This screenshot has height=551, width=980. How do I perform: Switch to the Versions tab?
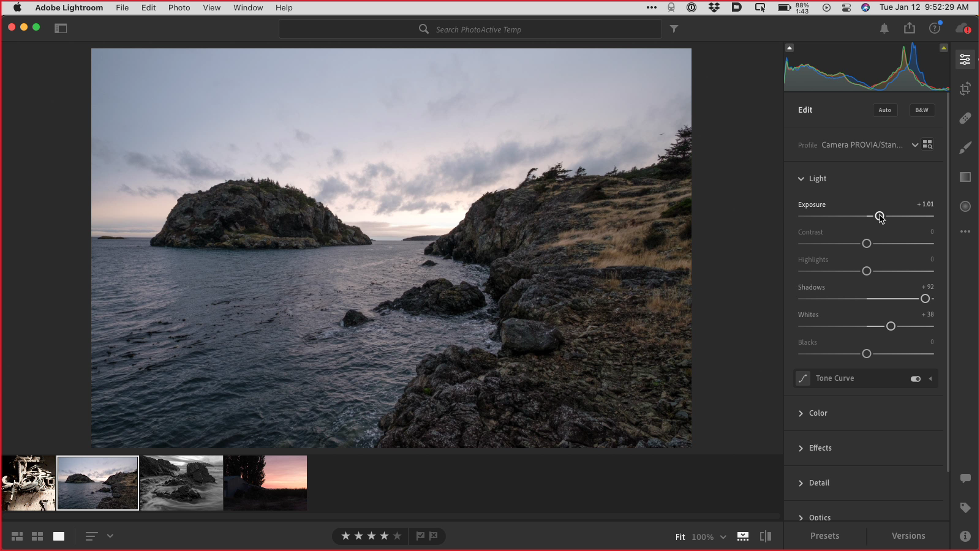click(x=908, y=536)
